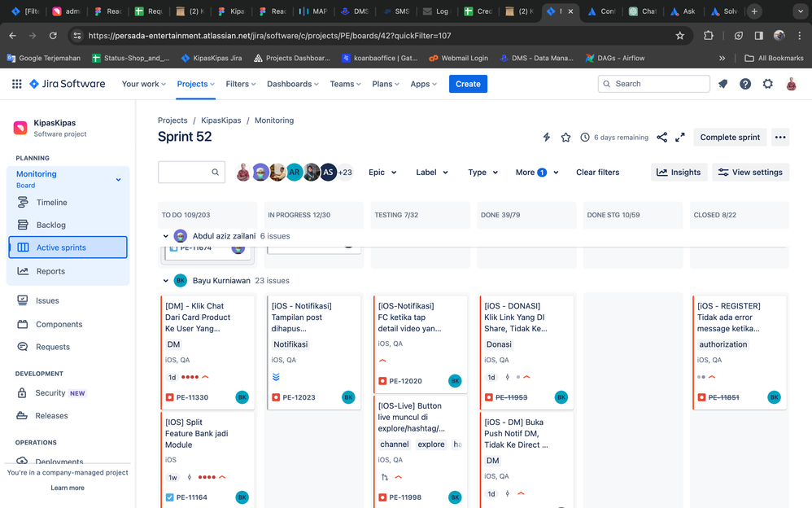The width and height of the screenshot is (812, 508).
Task: Open the Apps menu
Action: (424, 84)
